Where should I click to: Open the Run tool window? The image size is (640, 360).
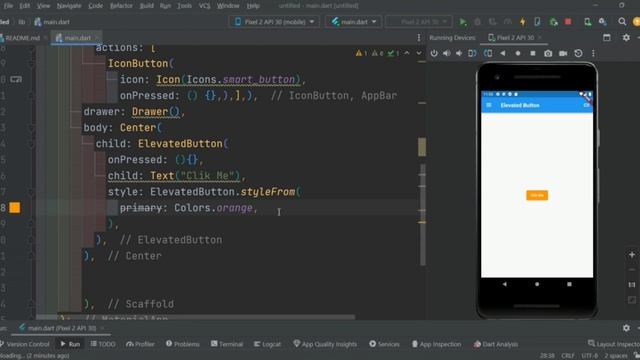(70, 344)
